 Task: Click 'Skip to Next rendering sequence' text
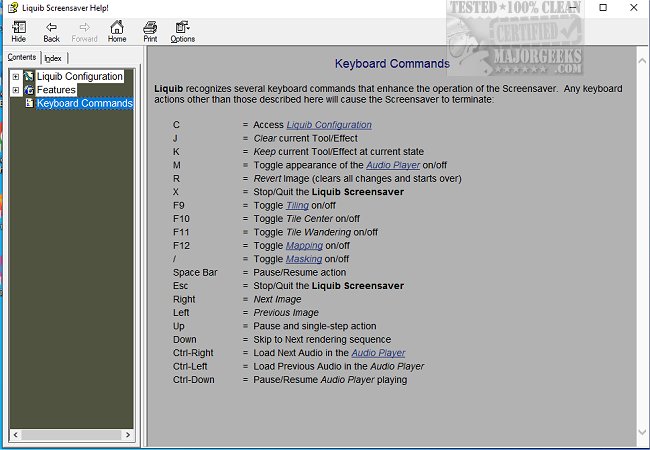tap(322, 339)
